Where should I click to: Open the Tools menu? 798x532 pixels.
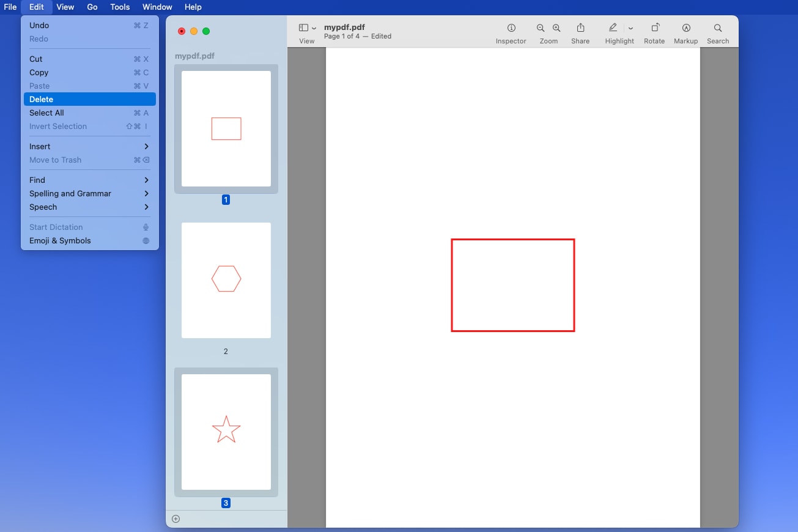click(120, 7)
